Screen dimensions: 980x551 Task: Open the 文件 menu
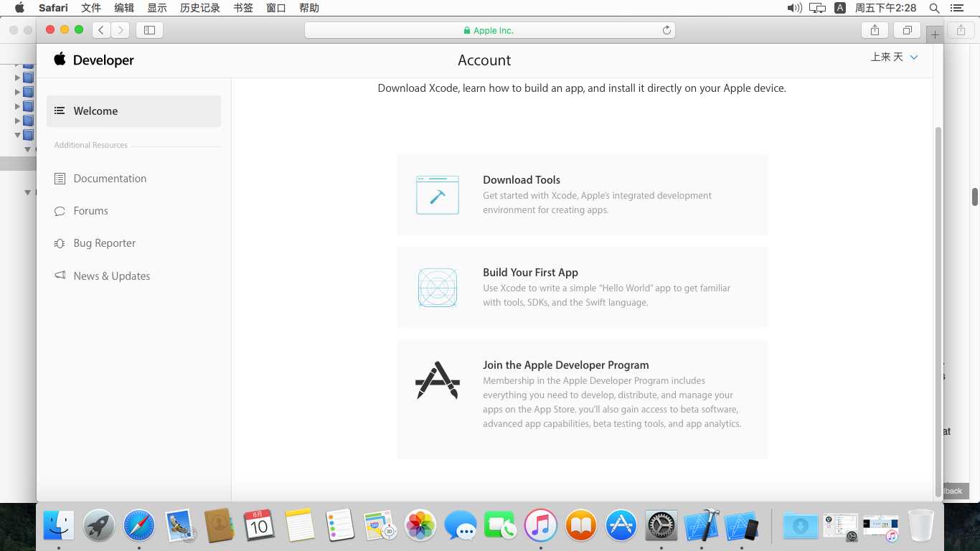91,8
